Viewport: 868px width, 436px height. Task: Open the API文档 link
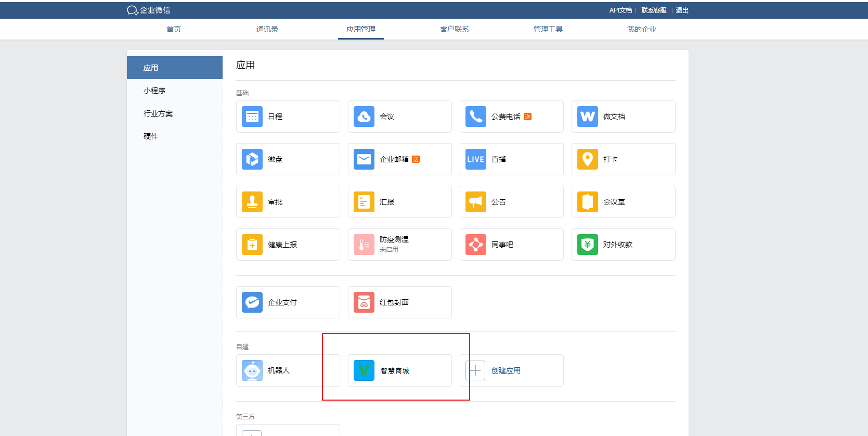(x=620, y=10)
